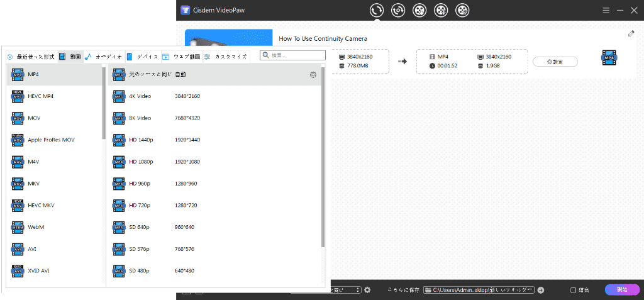The height and width of the screenshot is (300, 644).
Task: Choose the HD 960p preset
Action: (x=214, y=183)
